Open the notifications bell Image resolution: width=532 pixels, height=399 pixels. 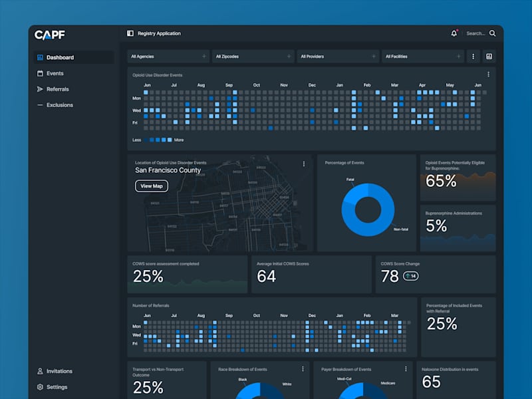(454, 33)
